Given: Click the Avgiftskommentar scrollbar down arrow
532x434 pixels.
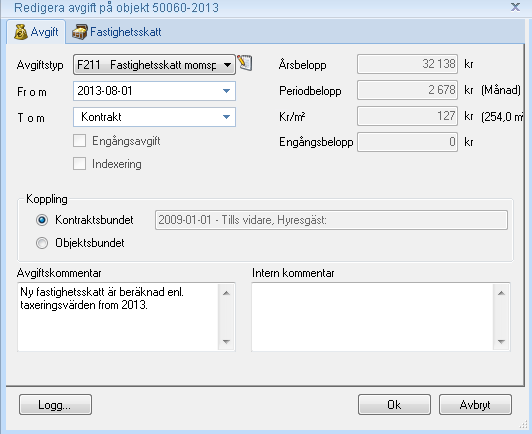Looking at the screenshot, I should [226, 342].
